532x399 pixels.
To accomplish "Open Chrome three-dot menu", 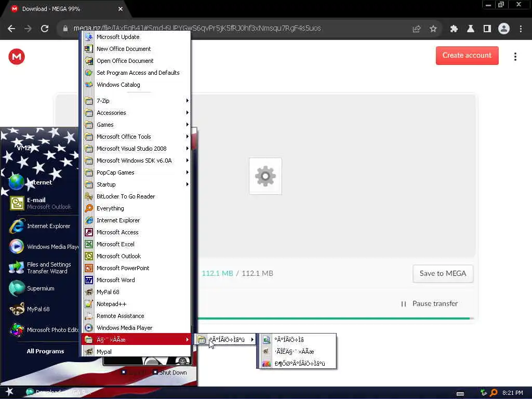I will point(521,29).
